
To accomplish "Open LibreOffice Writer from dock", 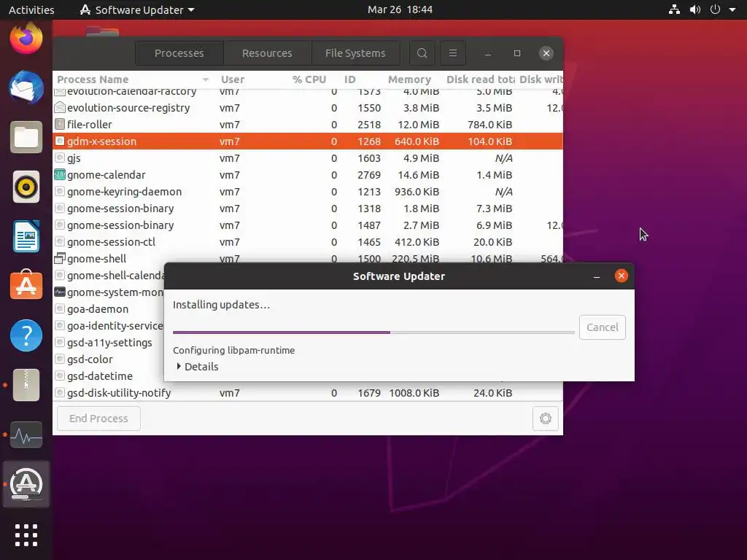I will (26, 236).
